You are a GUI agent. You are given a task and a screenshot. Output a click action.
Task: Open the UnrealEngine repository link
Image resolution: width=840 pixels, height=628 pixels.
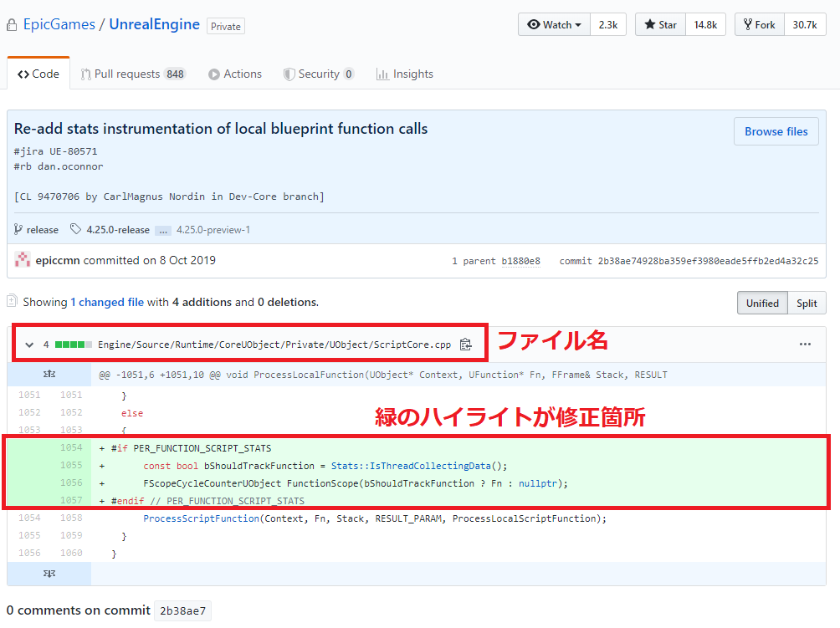click(x=154, y=24)
